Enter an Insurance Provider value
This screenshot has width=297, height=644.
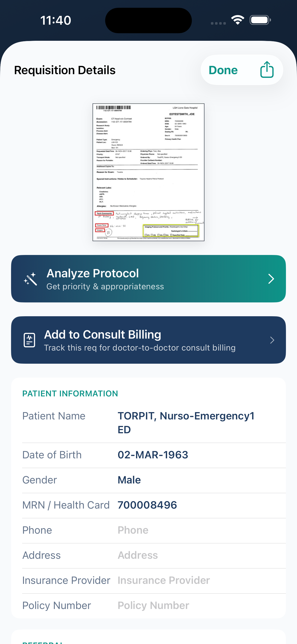click(x=163, y=580)
